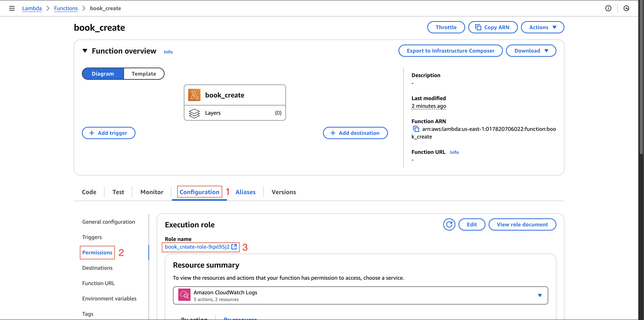The width and height of the screenshot is (644, 320).
Task: Click the Layers icon in function diagram
Action: pyautogui.click(x=193, y=112)
